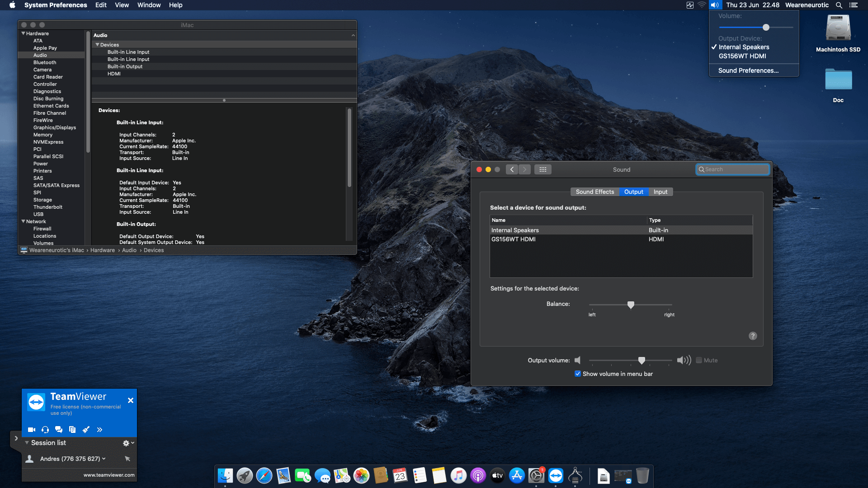The height and width of the screenshot is (488, 868).
Task: Click remote control cursor icon next to Andres
Action: [127, 459]
